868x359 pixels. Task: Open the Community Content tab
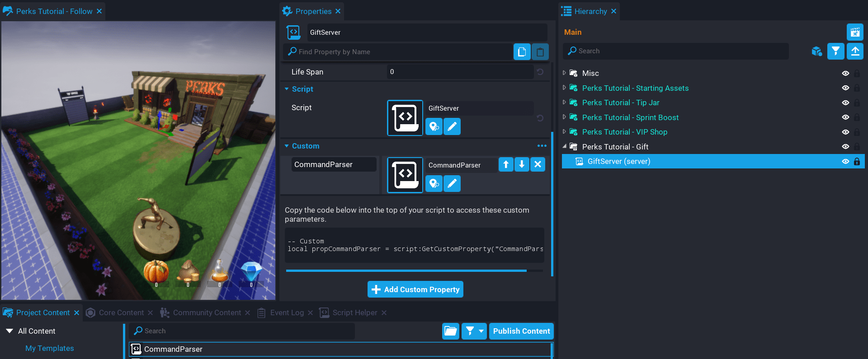click(207, 312)
